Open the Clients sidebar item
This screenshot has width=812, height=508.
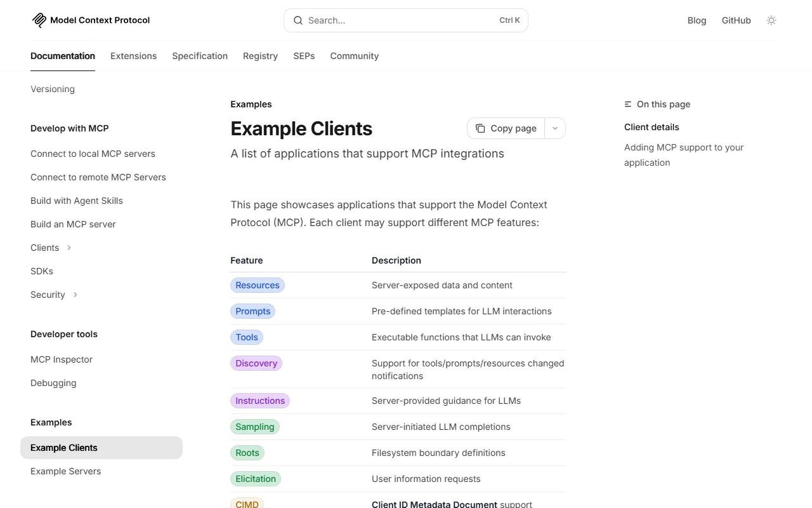(44, 248)
